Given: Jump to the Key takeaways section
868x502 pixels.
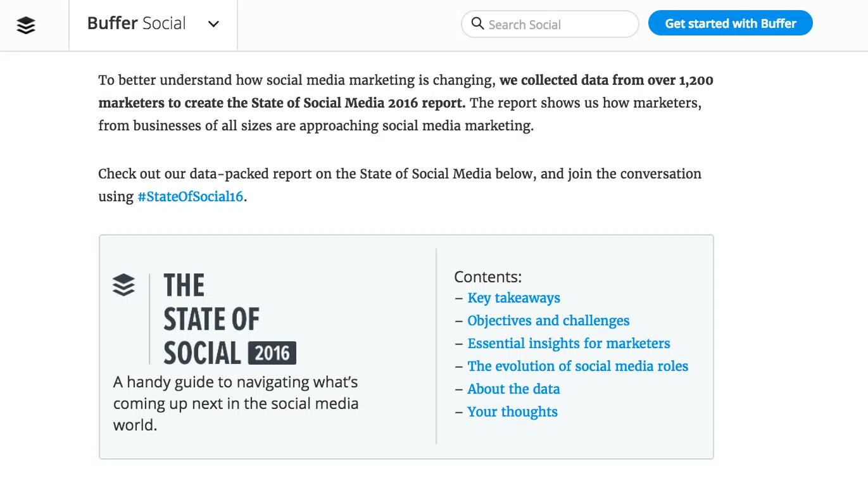Looking at the screenshot, I should pyautogui.click(x=513, y=298).
